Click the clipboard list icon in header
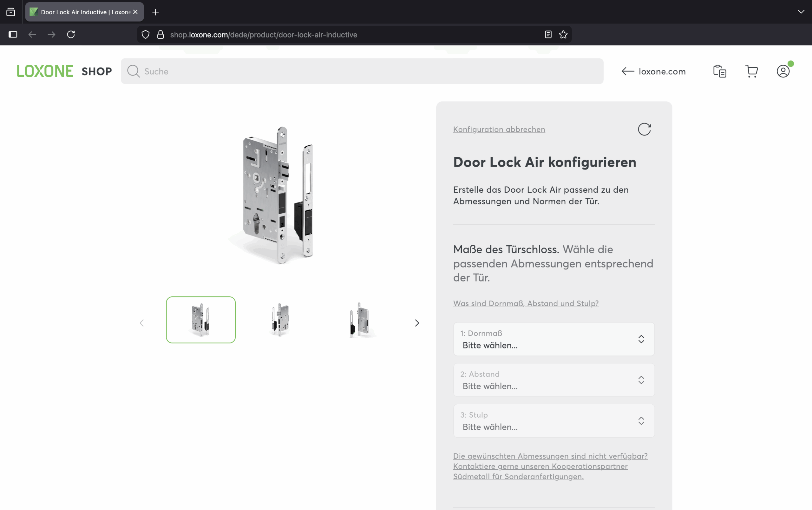Screen dimensions: 812x510 pos(719,71)
